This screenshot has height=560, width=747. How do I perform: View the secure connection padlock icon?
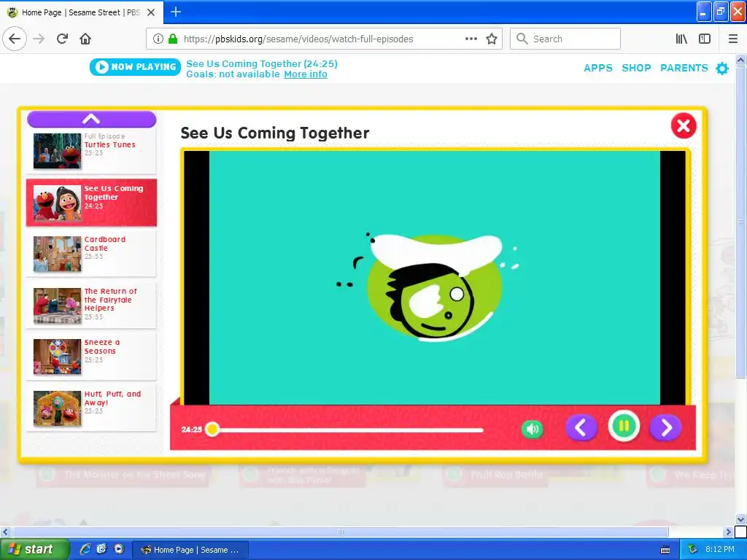(x=173, y=39)
